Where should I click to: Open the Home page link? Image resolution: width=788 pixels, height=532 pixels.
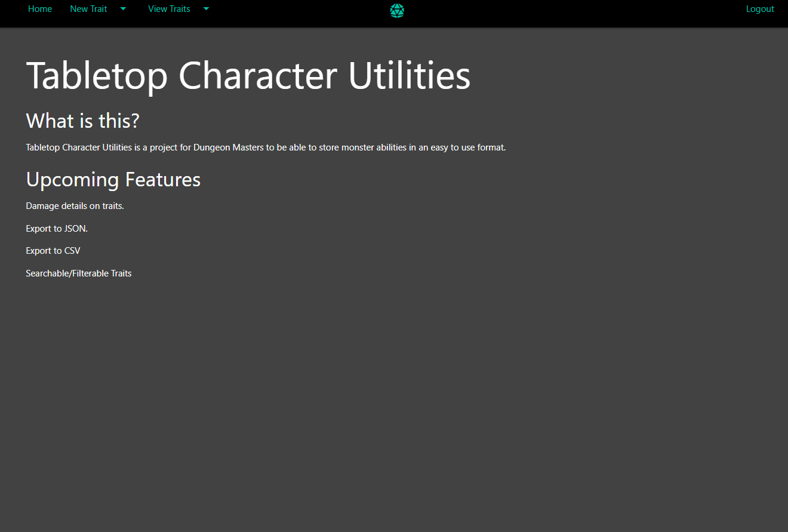[40, 9]
